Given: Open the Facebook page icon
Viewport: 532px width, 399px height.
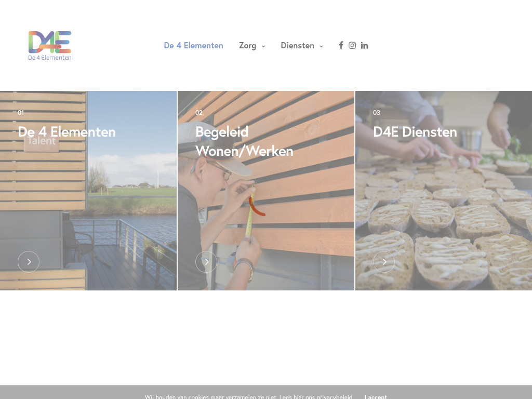Looking at the screenshot, I should point(341,45).
